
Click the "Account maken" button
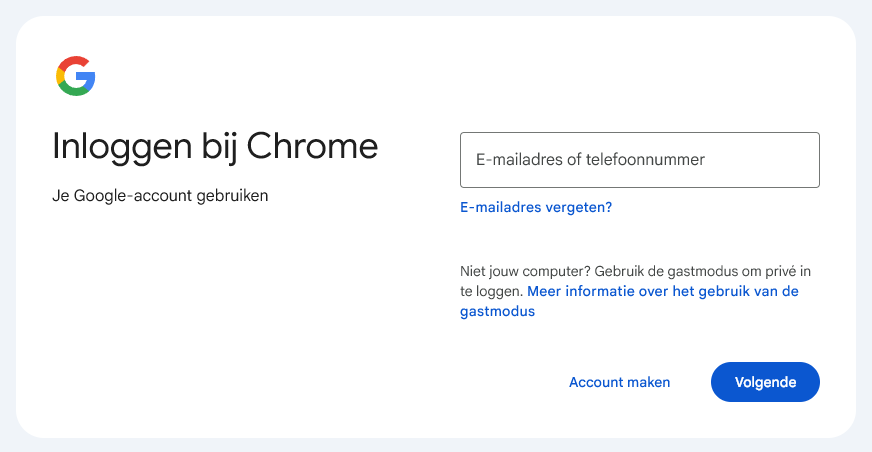619,382
